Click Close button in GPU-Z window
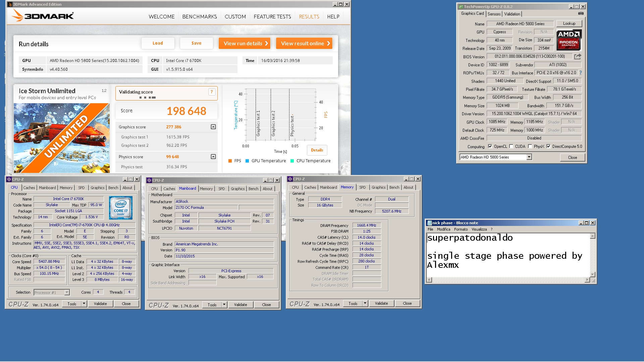 [x=573, y=157]
